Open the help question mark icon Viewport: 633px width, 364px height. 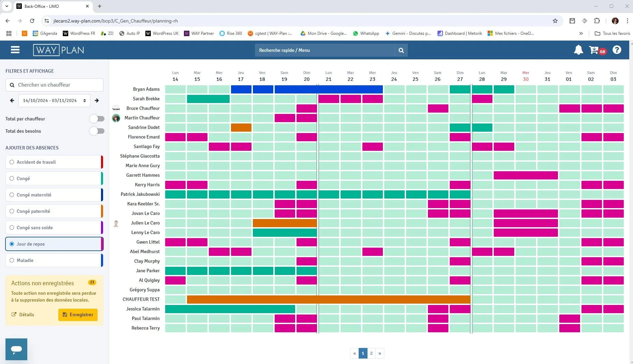point(617,50)
